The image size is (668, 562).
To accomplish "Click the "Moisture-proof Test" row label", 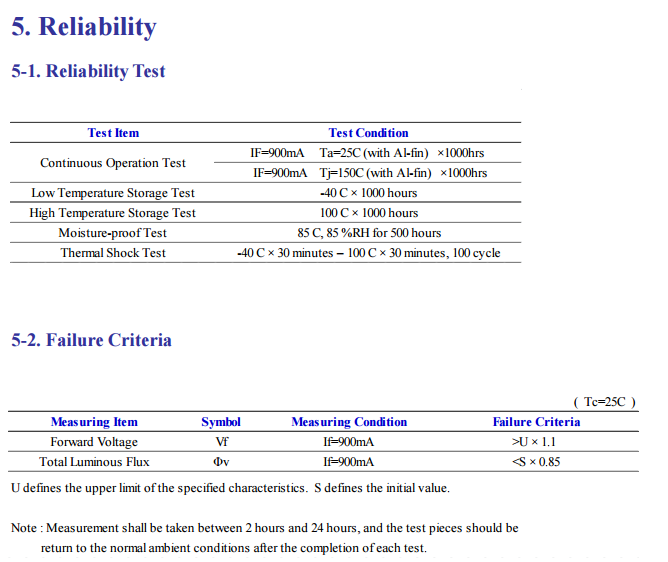I will 113,233.
